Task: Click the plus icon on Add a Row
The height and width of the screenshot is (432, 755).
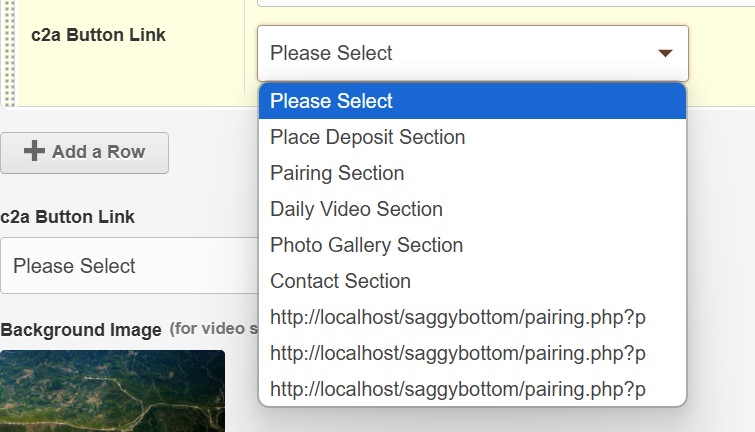Action: pyautogui.click(x=34, y=151)
